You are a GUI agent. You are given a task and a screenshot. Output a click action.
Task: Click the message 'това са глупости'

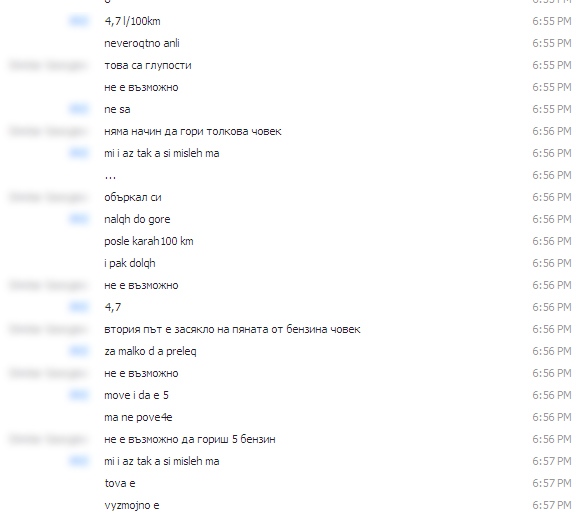click(x=147, y=65)
